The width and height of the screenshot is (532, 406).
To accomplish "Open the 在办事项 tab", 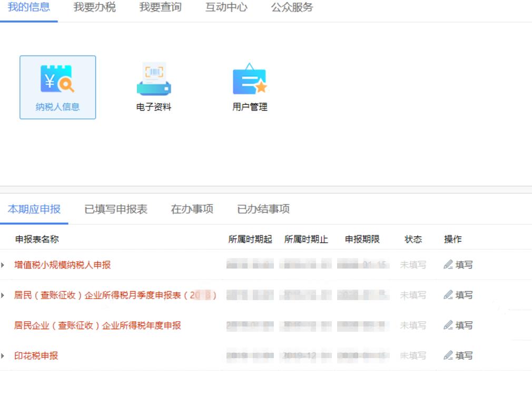I will pyautogui.click(x=192, y=209).
